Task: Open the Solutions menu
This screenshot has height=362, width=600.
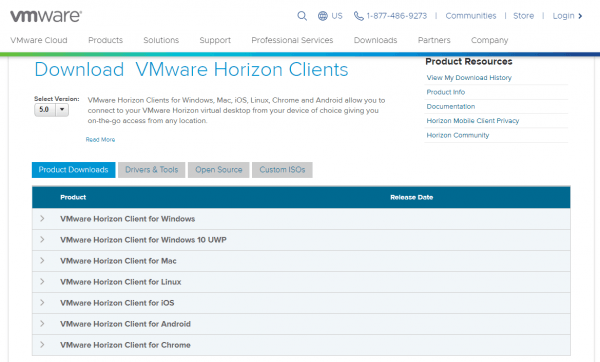Action: pos(161,40)
